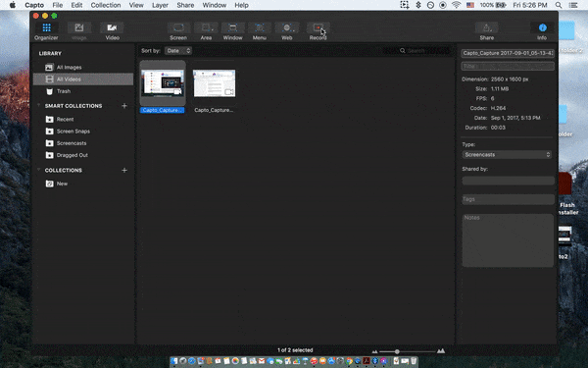The image size is (588, 368).
Task: Add a new smart collection
Action: pyautogui.click(x=124, y=106)
